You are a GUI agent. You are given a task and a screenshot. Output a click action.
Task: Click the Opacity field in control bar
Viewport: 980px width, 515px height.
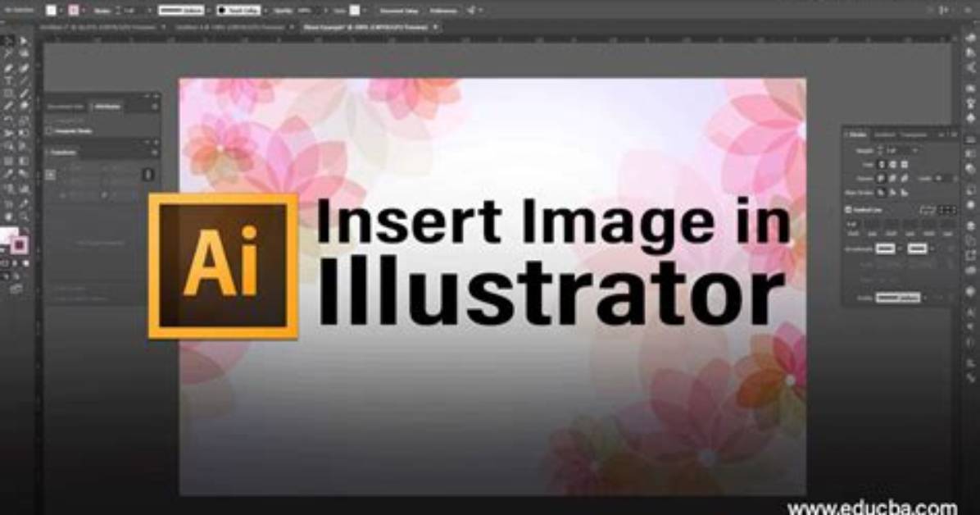coord(311,10)
